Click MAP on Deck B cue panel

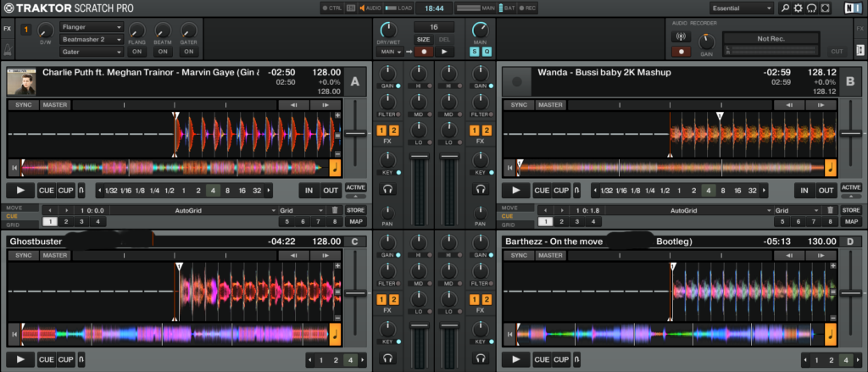[851, 221]
